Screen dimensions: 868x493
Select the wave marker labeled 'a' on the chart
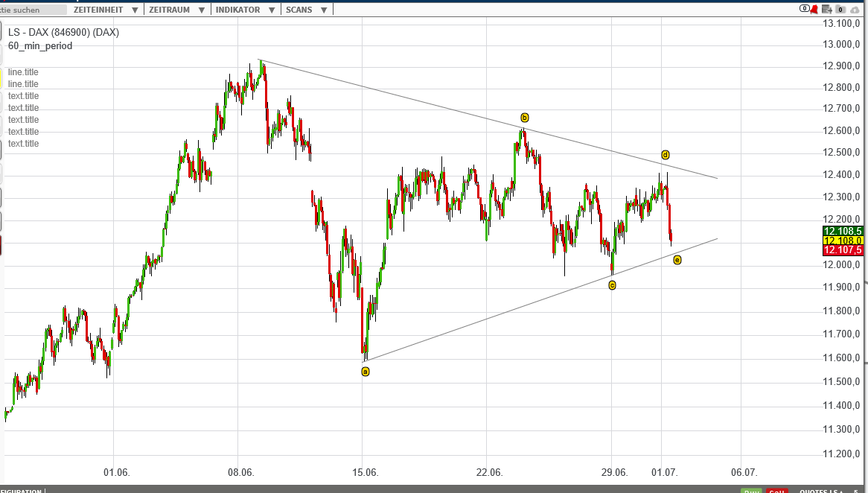366,371
